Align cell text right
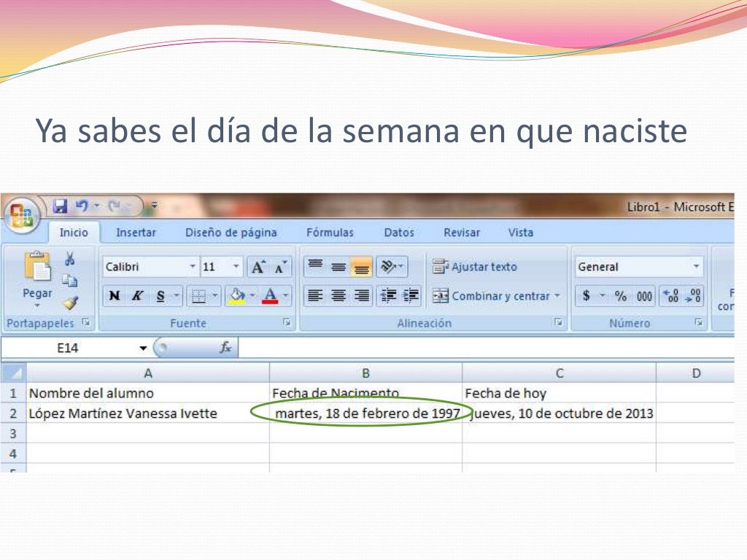The width and height of the screenshot is (747, 560). [362, 296]
